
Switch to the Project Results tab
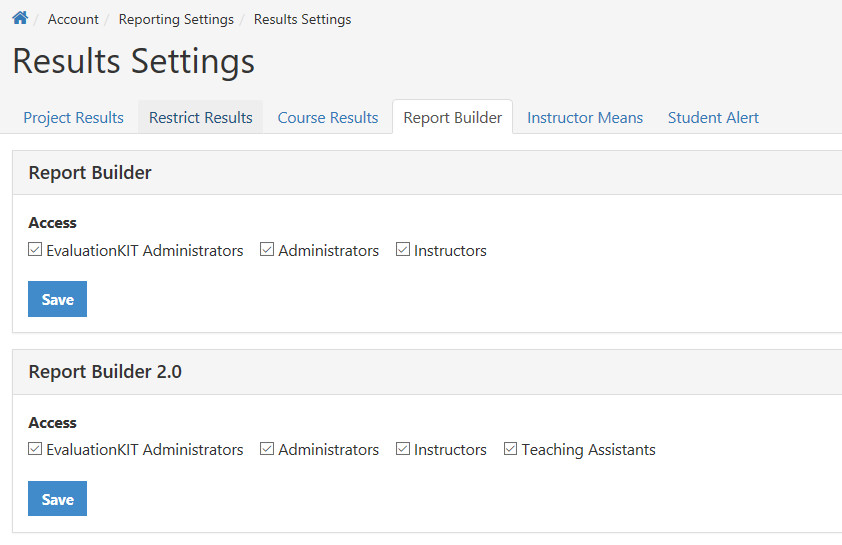[74, 118]
